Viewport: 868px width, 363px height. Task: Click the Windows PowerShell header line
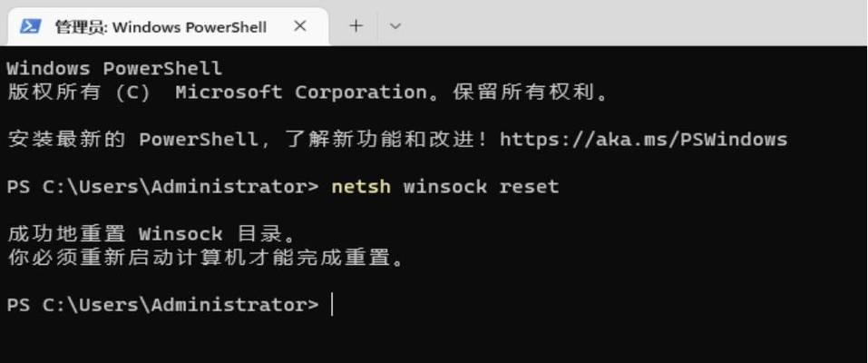pos(114,68)
